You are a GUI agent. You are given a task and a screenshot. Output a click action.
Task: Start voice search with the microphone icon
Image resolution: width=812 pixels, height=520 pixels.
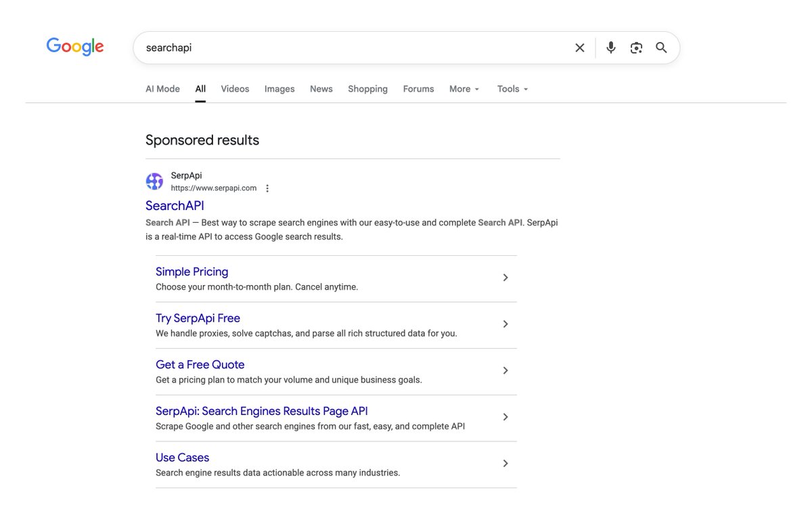coord(611,47)
